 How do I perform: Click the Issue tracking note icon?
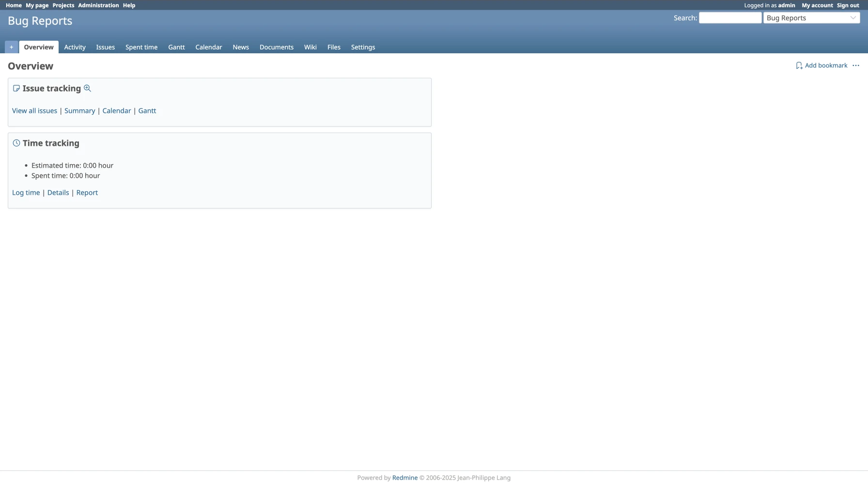[16, 88]
